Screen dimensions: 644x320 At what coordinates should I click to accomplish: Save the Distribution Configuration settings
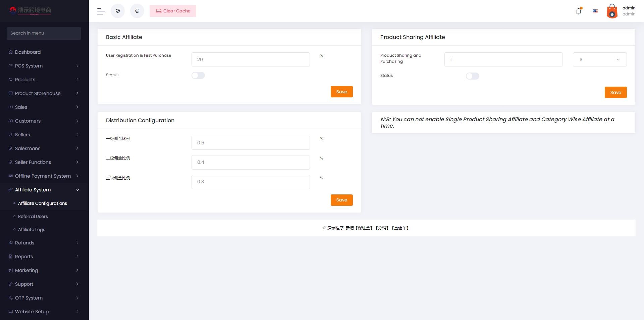point(341,200)
